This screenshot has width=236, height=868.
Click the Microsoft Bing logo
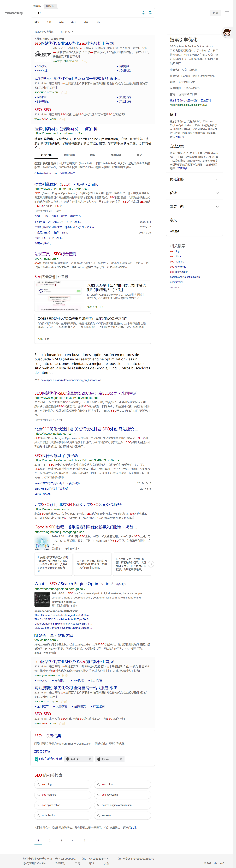14,13
